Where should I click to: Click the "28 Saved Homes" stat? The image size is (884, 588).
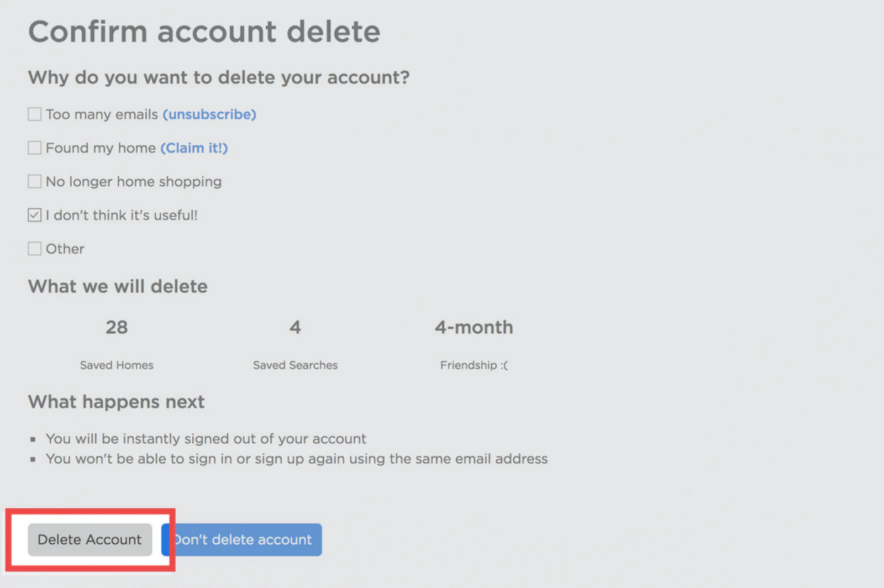(x=117, y=343)
